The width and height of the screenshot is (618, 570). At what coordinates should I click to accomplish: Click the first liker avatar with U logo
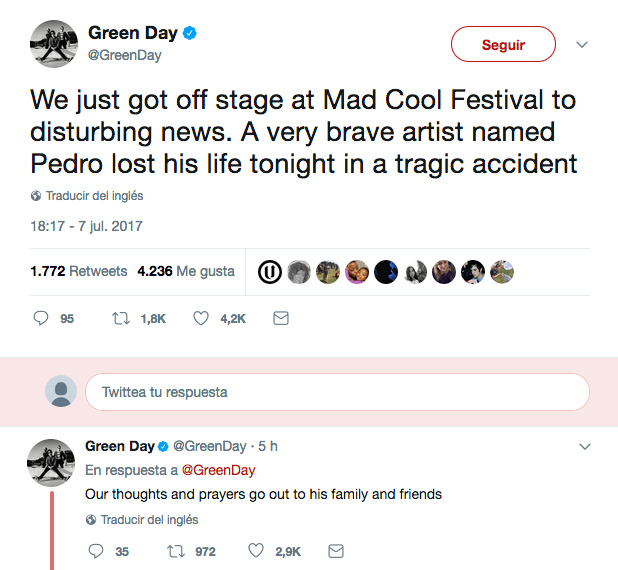point(268,271)
